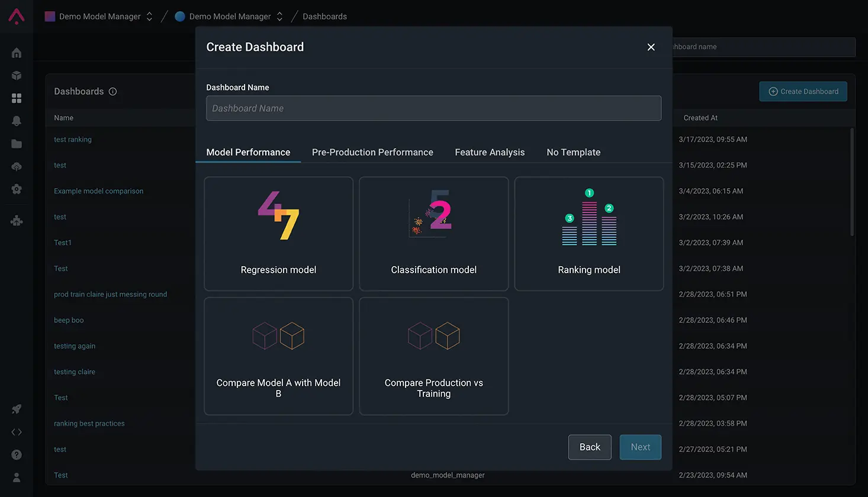Click the Created At column header
The image size is (868, 497).
700,118
